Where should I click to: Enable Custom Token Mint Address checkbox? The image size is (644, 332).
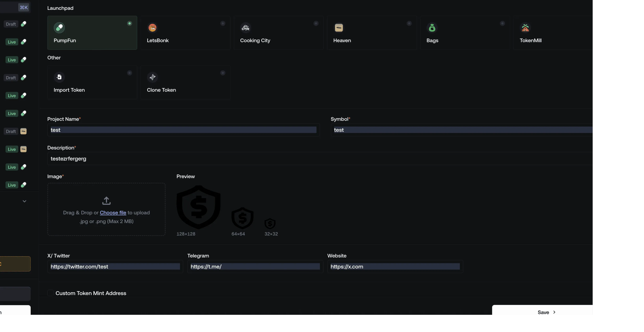click(50, 293)
